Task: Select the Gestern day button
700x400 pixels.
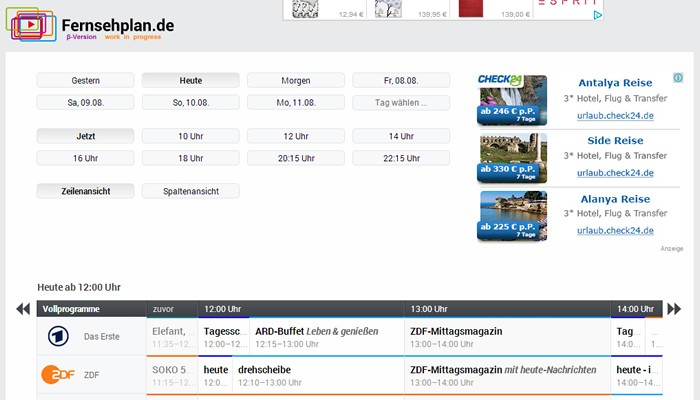Action: point(85,80)
